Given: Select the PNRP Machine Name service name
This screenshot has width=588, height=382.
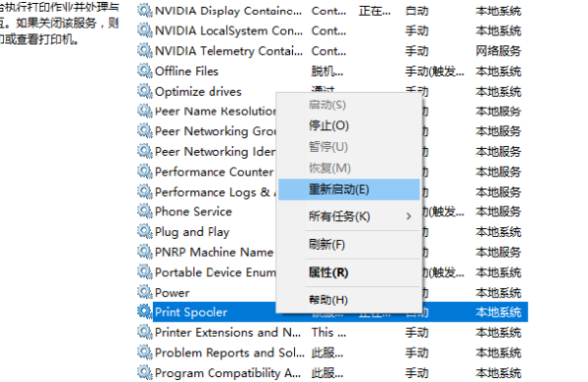Looking at the screenshot, I should pyautogui.click(x=214, y=253).
